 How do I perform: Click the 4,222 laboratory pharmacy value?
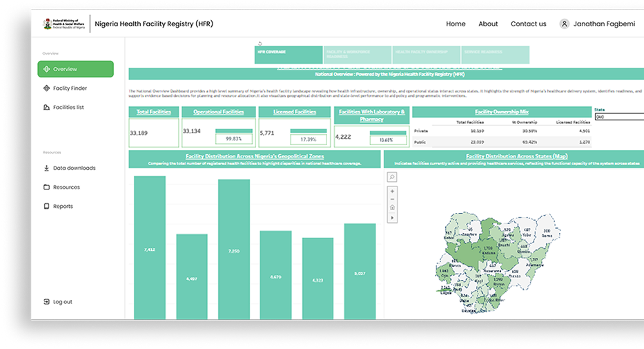343,137
